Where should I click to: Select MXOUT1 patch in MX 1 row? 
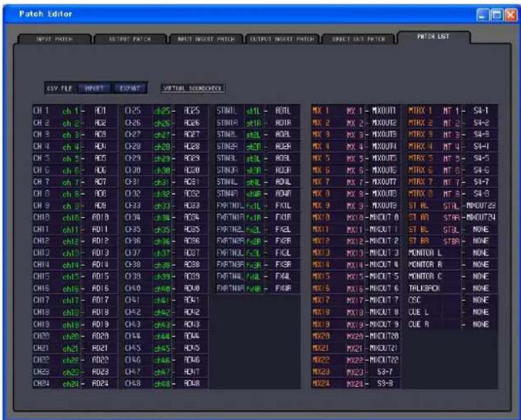(384, 111)
